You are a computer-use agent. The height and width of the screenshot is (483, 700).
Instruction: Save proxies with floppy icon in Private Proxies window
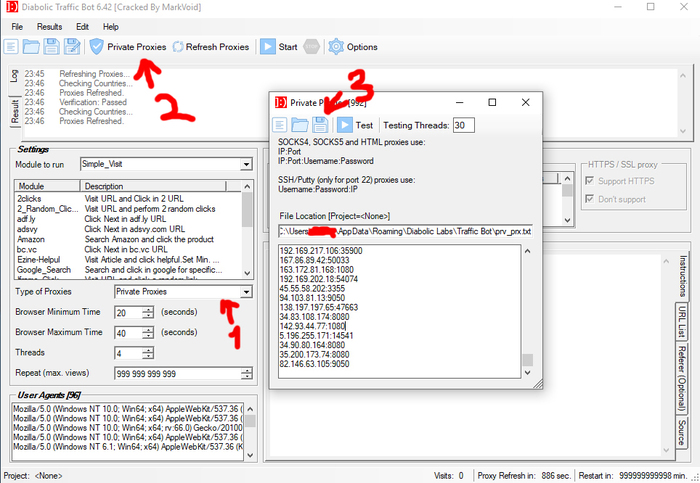(x=320, y=125)
